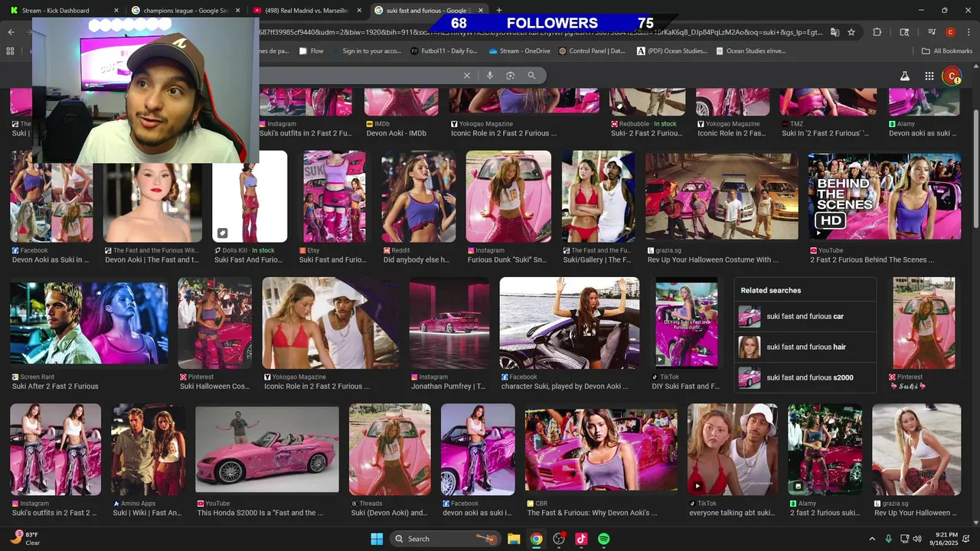Select related search suki fast and furious hair

805,347
